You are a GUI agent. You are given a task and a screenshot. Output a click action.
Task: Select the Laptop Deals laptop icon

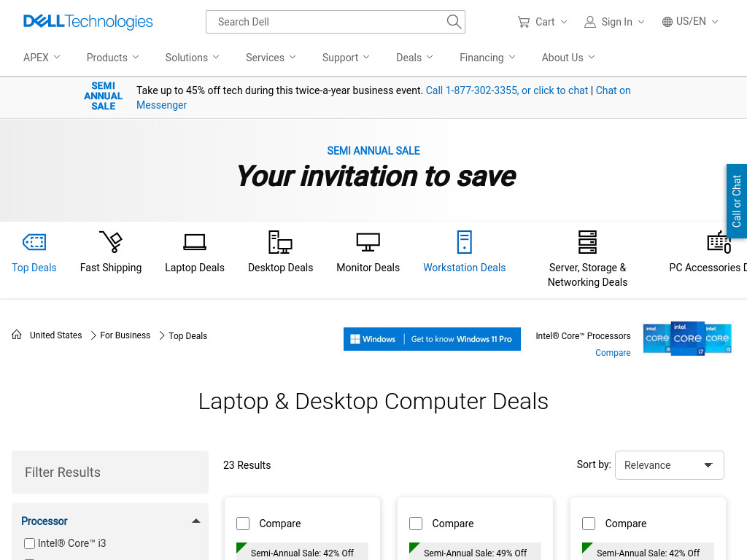[195, 242]
